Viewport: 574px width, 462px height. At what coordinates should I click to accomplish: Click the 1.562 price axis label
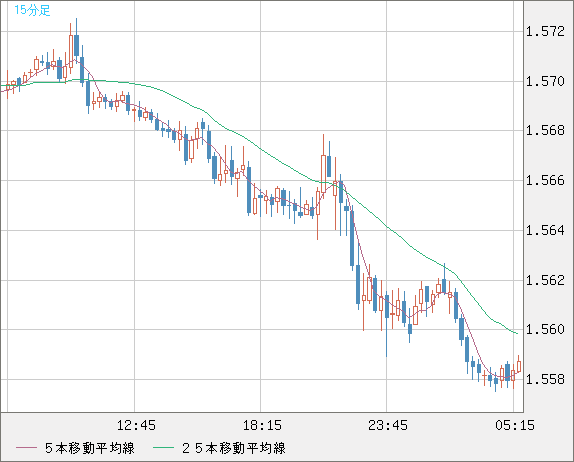tap(545, 280)
